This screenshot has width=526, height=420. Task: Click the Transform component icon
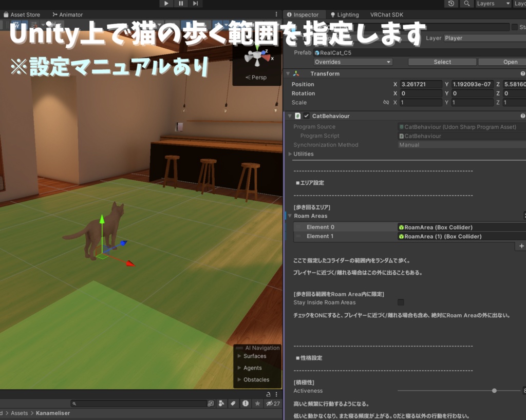tap(296, 73)
